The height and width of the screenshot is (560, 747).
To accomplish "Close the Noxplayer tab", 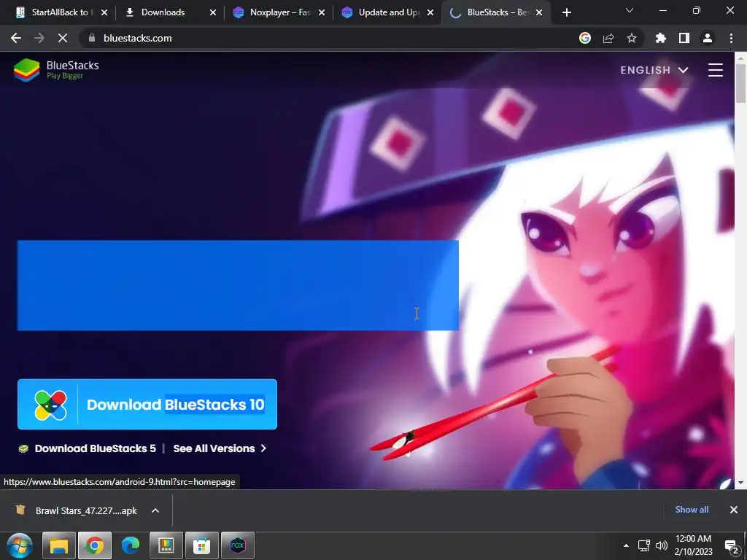I will (322, 12).
